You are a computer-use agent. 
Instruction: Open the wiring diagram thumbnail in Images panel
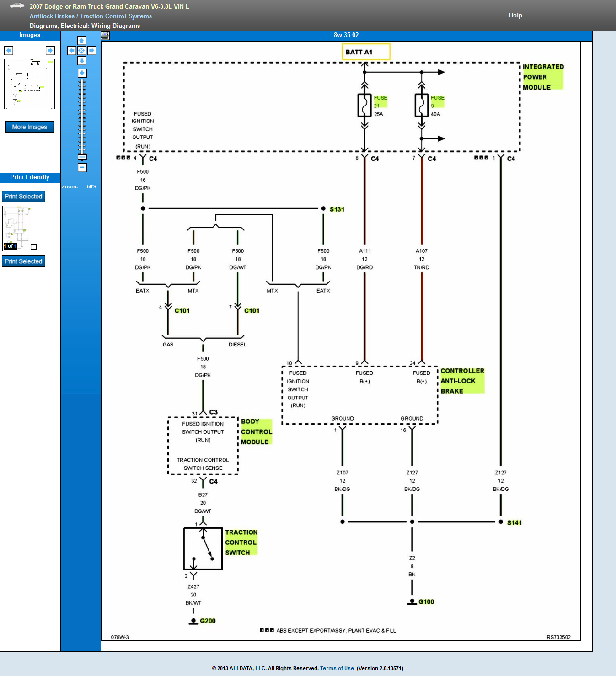30,84
